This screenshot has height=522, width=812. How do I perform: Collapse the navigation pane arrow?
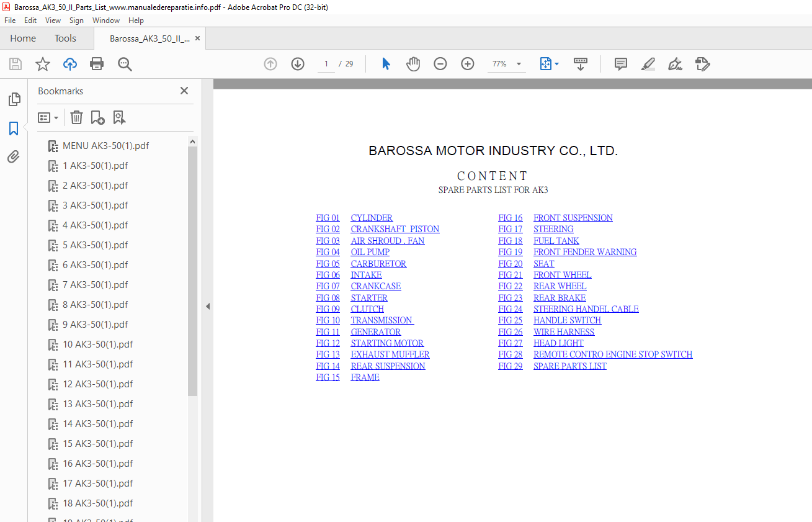(208, 306)
